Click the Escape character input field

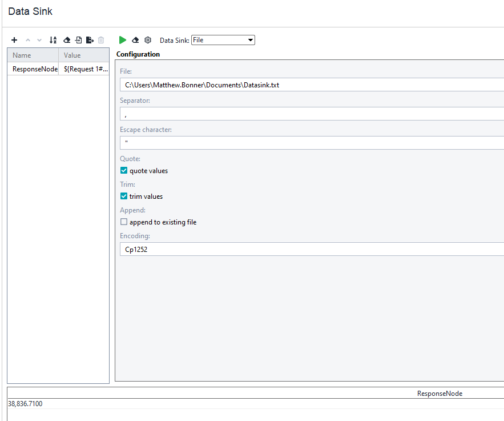(312, 143)
